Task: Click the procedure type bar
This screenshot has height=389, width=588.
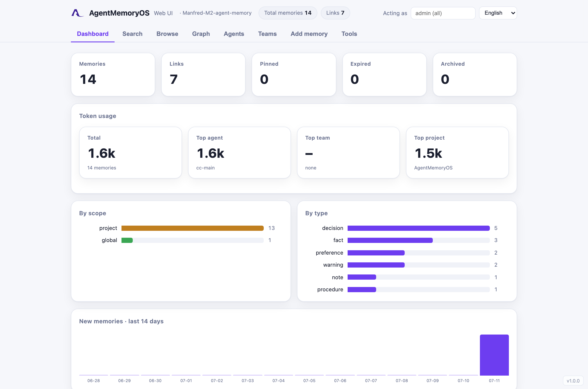Action: [361, 289]
